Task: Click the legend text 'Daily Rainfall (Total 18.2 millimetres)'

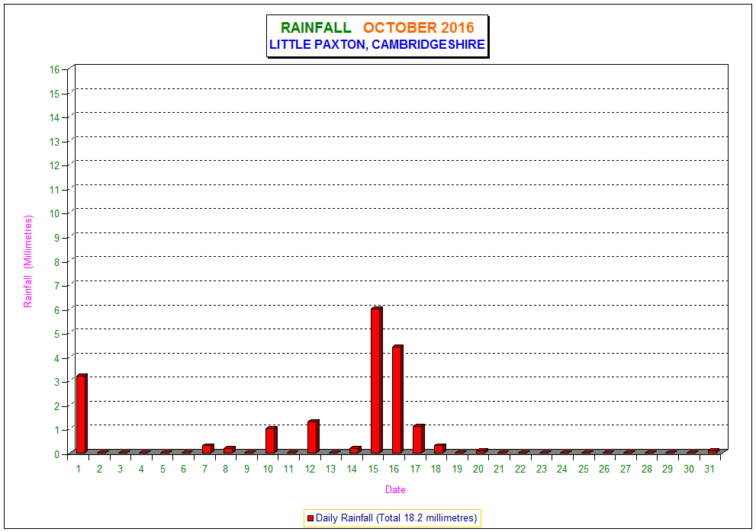Action: coord(397,518)
